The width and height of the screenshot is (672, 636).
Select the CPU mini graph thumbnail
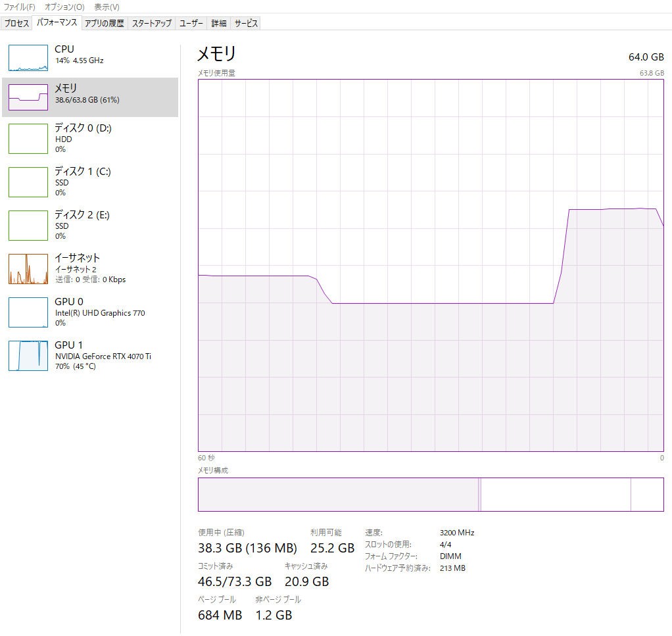point(28,58)
